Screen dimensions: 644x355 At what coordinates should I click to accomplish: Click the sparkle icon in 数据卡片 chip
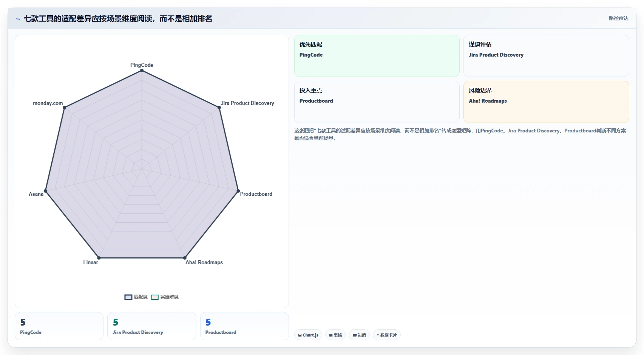[x=378, y=335]
